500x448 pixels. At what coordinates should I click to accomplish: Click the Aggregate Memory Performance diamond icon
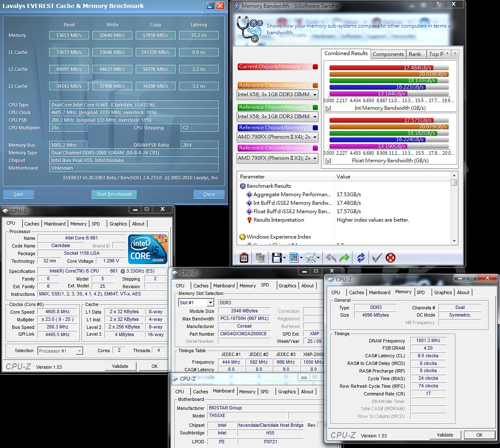point(249,195)
